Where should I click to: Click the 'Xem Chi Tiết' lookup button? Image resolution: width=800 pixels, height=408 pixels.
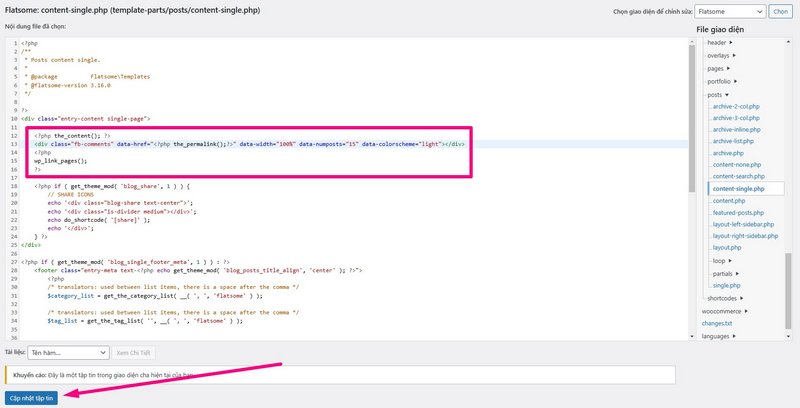[133, 352]
